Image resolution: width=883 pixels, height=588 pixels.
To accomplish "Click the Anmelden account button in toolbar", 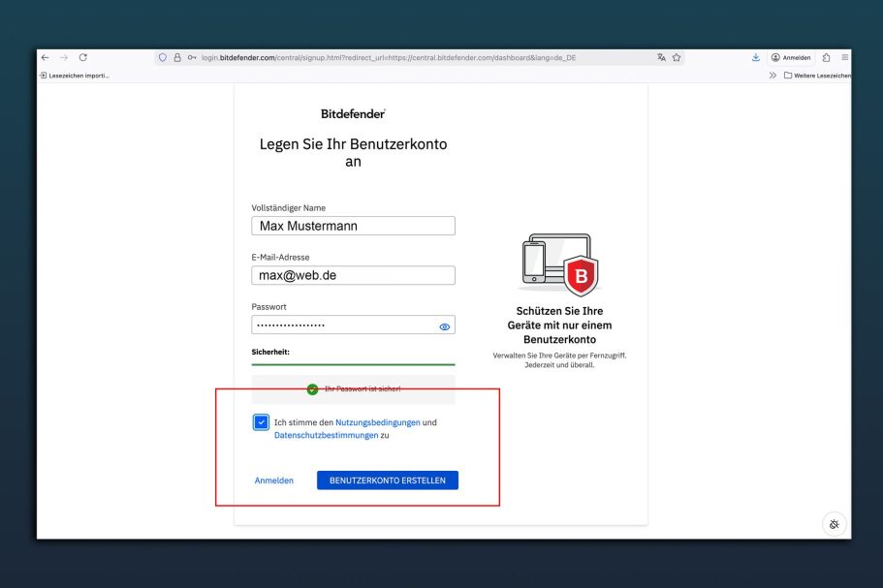I will click(791, 57).
